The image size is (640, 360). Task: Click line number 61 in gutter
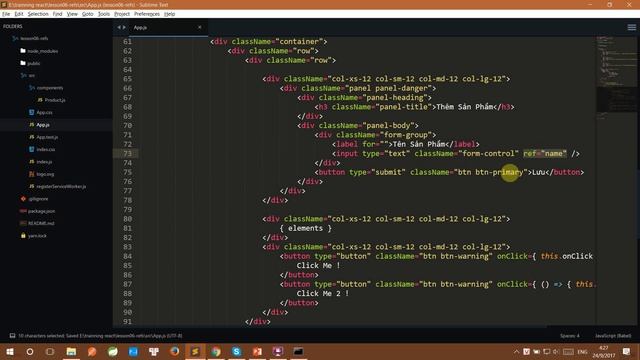tap(127, 42)
